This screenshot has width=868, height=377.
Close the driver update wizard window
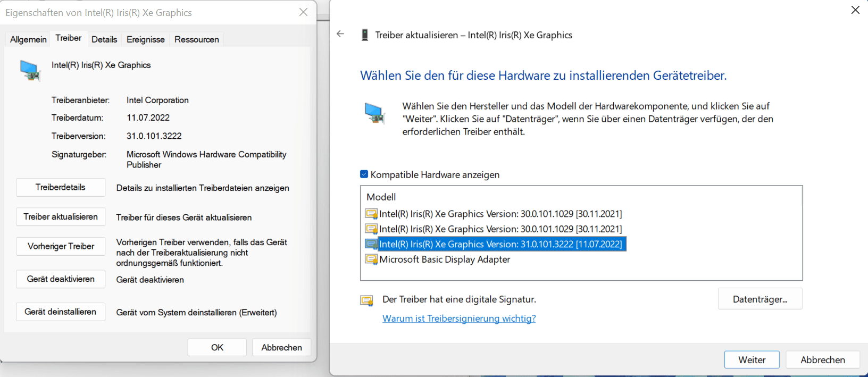coord(855,10)
